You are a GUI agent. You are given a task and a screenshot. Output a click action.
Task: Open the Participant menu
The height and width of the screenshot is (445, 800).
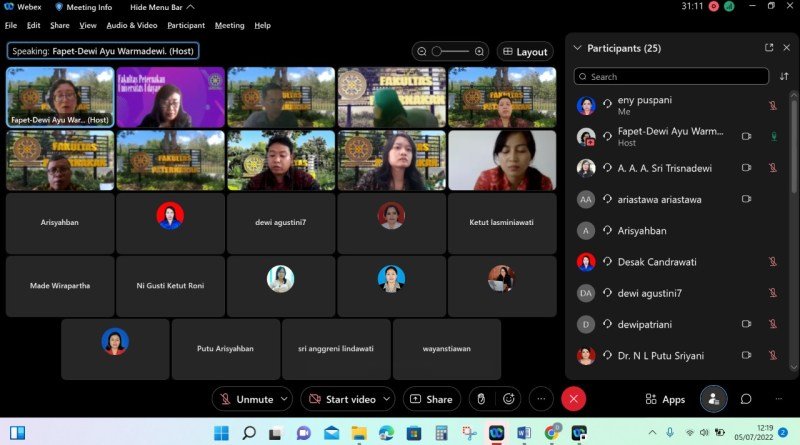(186, 25)
